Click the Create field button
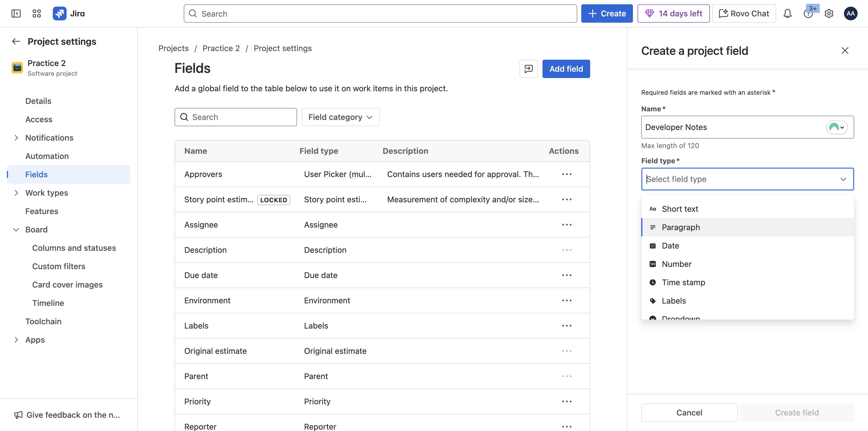Viewport: 868px width, 431px height. pyautogui.click(x=797, y=412)
